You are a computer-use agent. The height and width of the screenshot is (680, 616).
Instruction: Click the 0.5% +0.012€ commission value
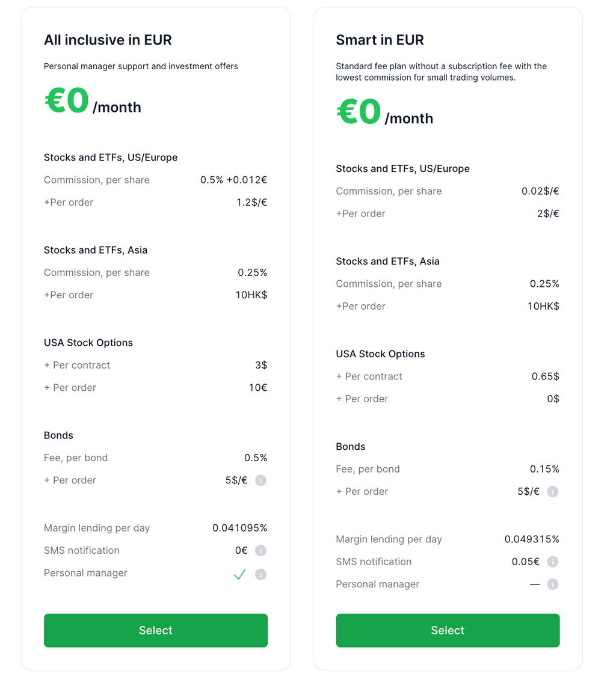pyautogui.click(x=233, y=180)
